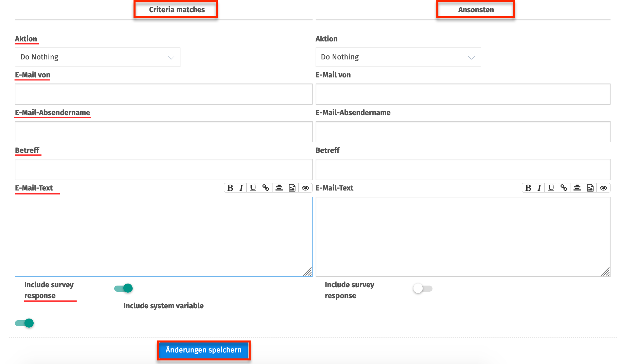The width and height of the screenshot is (636, 364).
Task: Select the E-Mail-Absendername field under Ansonsten
Action: [463, 132]
